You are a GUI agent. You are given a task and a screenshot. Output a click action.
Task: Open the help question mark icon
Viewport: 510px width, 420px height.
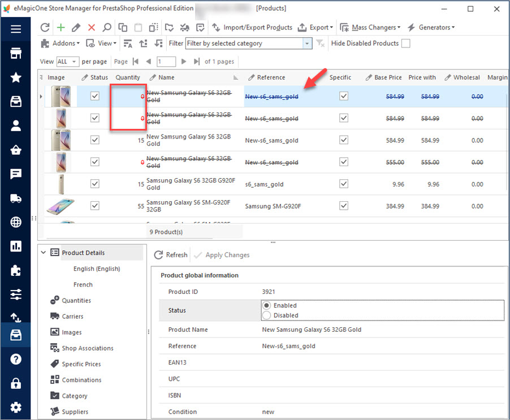16,359
